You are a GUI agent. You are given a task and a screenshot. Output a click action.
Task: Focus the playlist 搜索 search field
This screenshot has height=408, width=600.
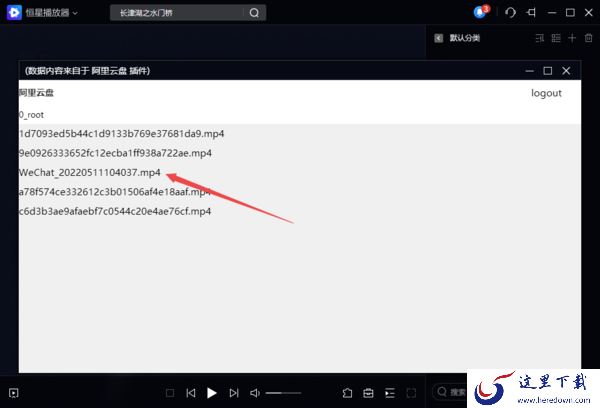[450, 392]
